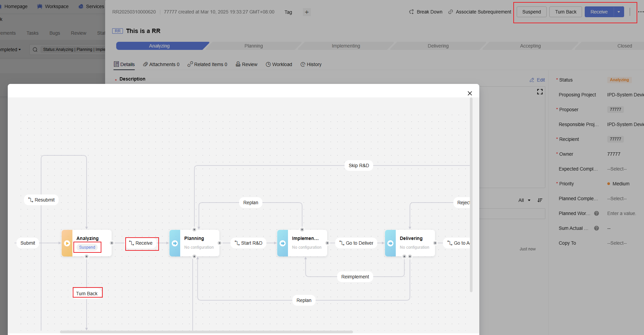The width and height of the screenshot is (644, 335).
Task: Expand description to fullscreen
Action: pyautogui.click(x=540, y=92)
